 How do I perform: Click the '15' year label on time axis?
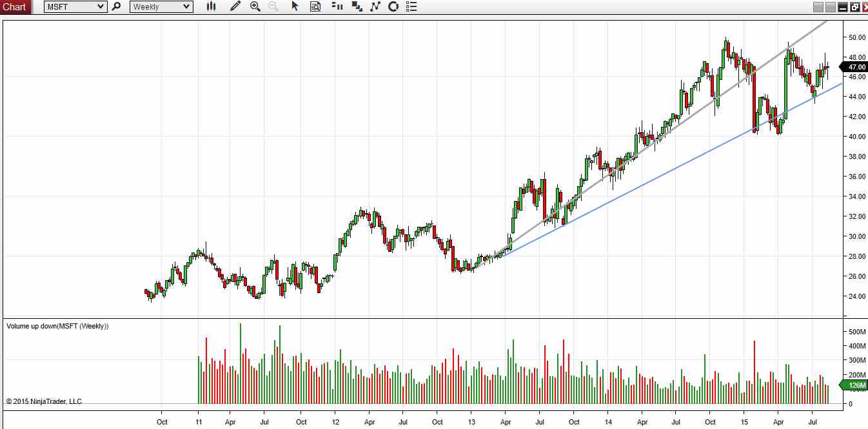(x=744, y=422)
